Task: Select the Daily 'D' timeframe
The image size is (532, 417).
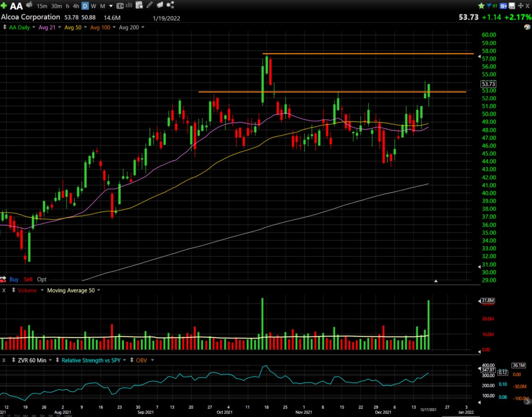Action: click(85, 6)
